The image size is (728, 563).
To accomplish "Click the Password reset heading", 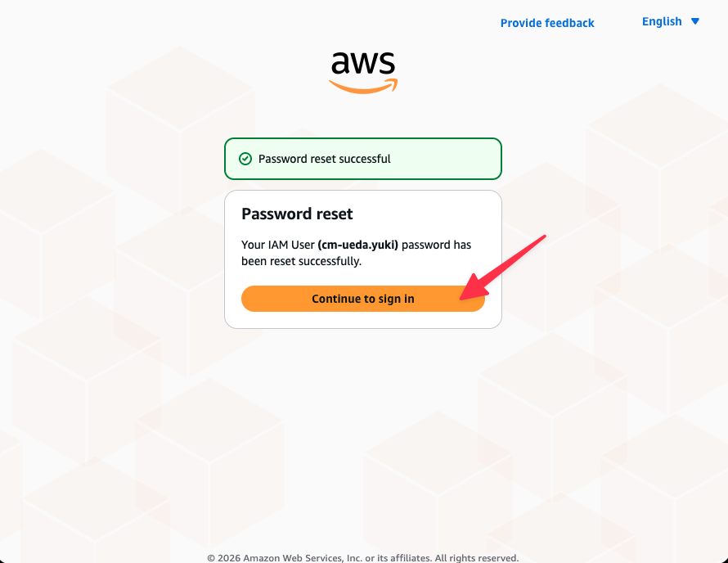I will pyautogui.click(x=297, y=214).
